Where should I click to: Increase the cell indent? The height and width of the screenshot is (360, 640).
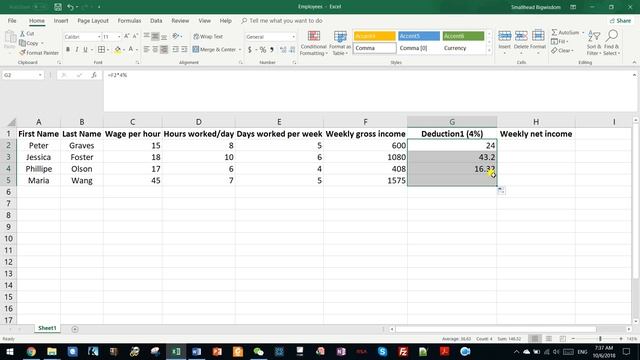(184, 49)
